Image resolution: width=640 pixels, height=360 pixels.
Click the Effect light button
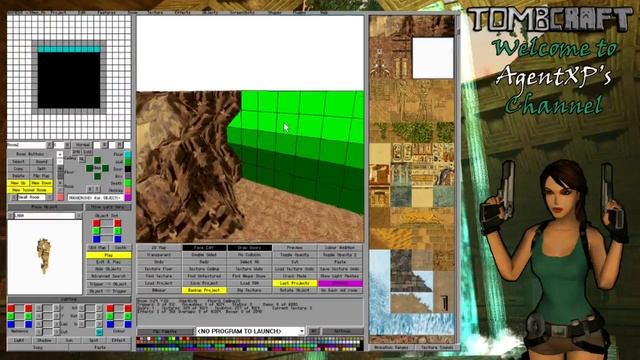119,340
